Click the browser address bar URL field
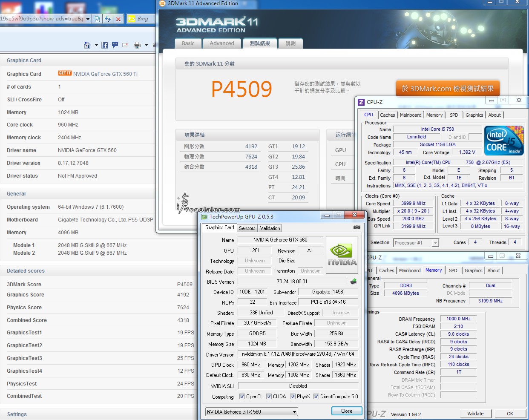529x420 pixels. point(42,19)
